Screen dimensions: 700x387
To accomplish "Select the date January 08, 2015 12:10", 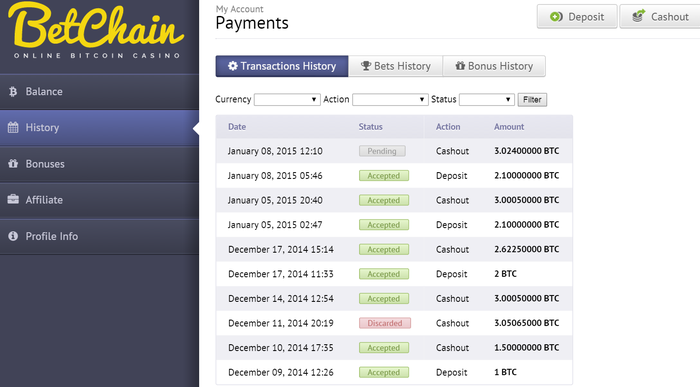I will pos(275,151).
